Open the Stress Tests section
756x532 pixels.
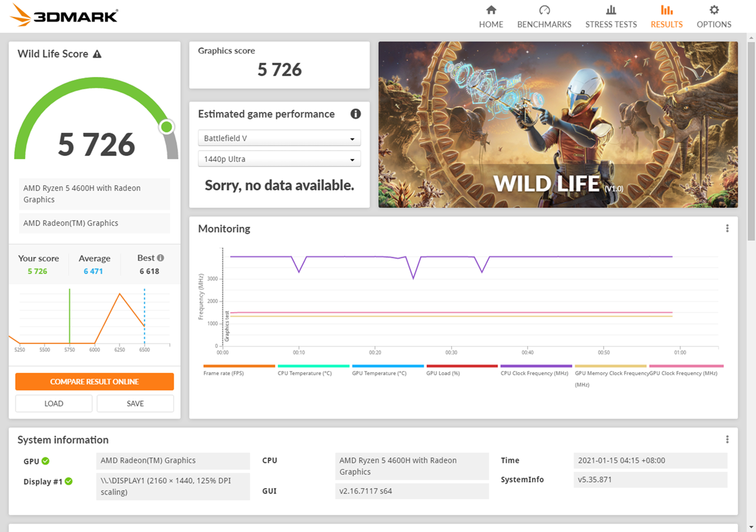[x=610, y=16]
